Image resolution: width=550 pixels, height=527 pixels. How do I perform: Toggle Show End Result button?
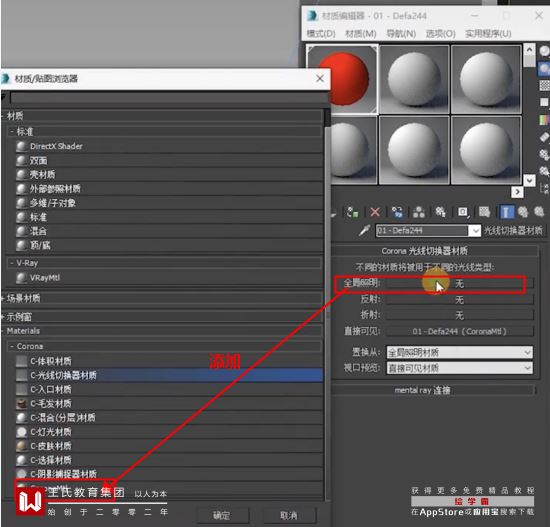pyautogui.click(x=506, y=212)
